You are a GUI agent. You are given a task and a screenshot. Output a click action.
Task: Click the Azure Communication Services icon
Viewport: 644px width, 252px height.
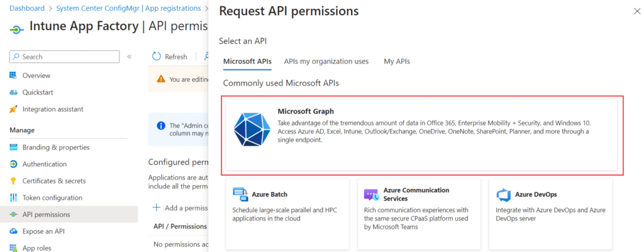pyautogui.click(x=371, y=194)
